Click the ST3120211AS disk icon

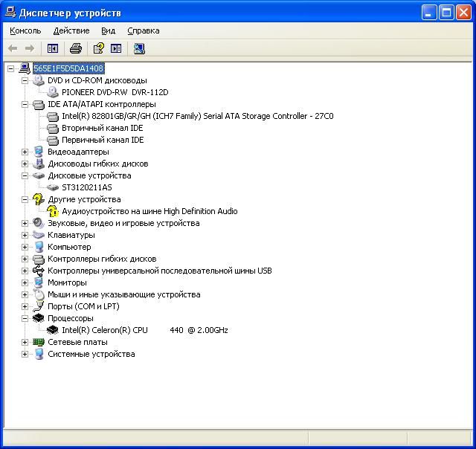point(53,187)
